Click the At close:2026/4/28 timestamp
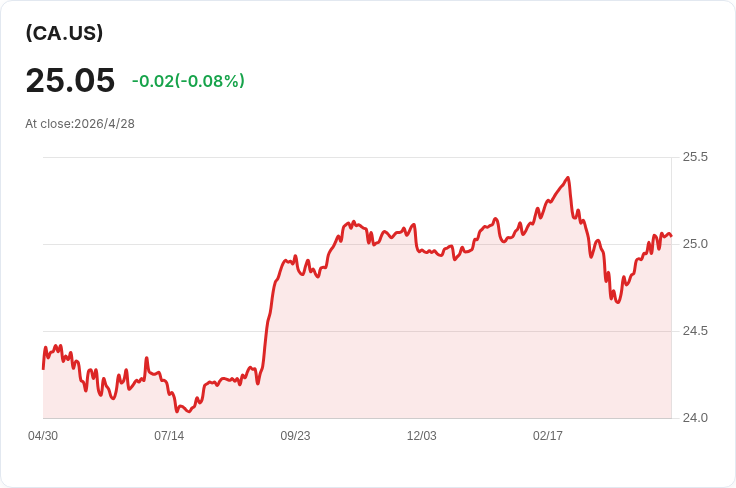 [80, 124]
